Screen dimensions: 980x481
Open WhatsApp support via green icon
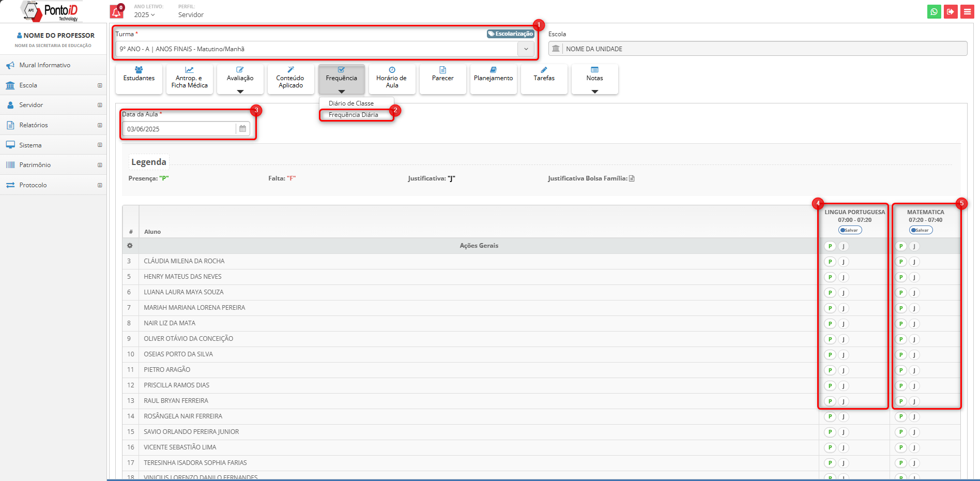[x=934, y=12]
